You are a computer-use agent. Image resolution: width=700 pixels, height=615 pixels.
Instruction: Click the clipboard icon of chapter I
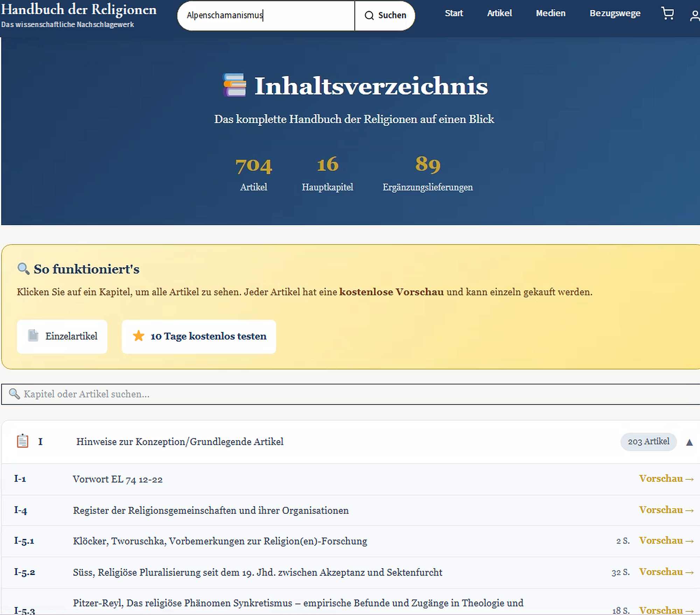point(23,441)
